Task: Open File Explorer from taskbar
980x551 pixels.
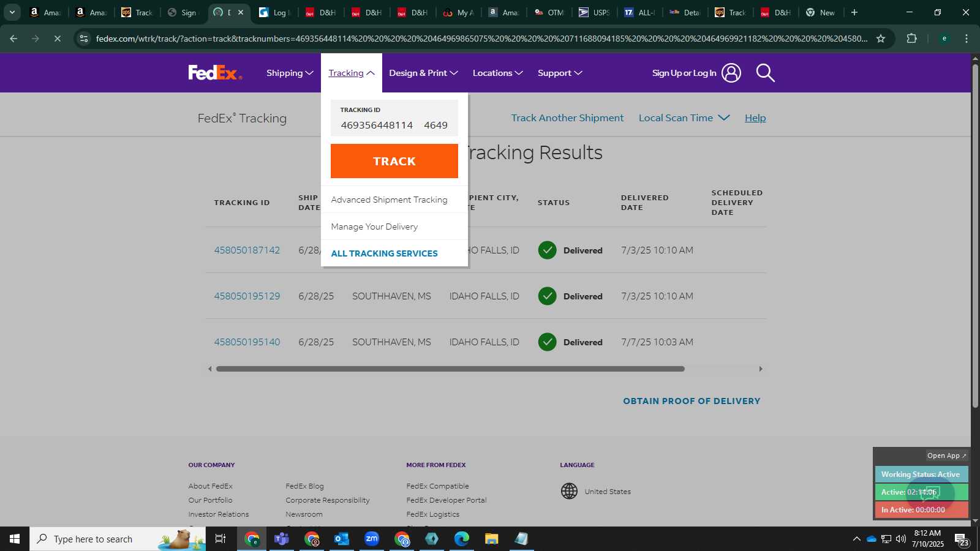Action: (492, 539)
